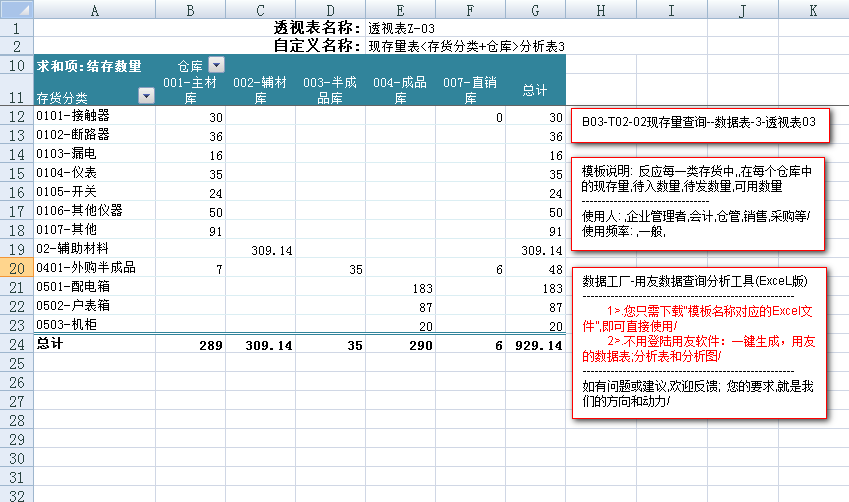Select the 0501-配电箱 row label
Image resolution: width=849 pixels, height=502 pixels.
[72, 288]
